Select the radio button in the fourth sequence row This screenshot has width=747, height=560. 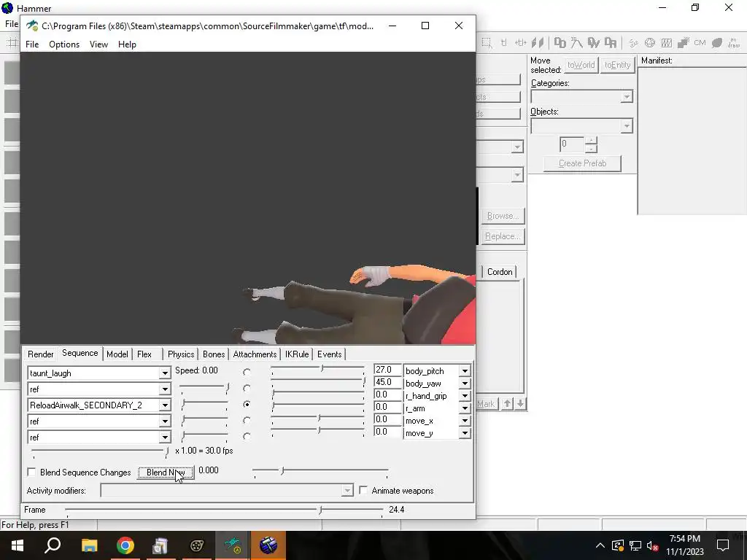pos(247,420)
